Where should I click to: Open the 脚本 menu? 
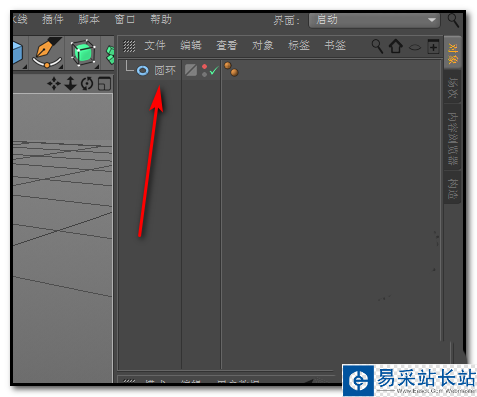pyautogui.click(x=89, y=19)
